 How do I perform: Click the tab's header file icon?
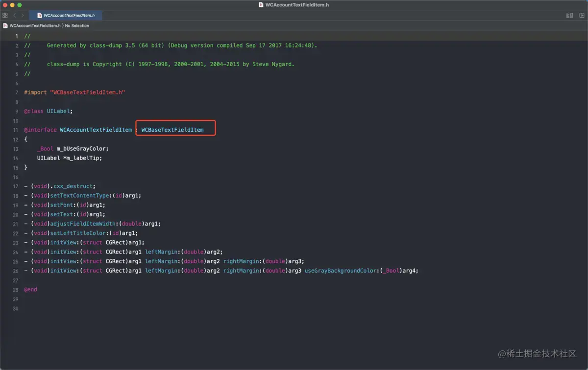(40, 15)
